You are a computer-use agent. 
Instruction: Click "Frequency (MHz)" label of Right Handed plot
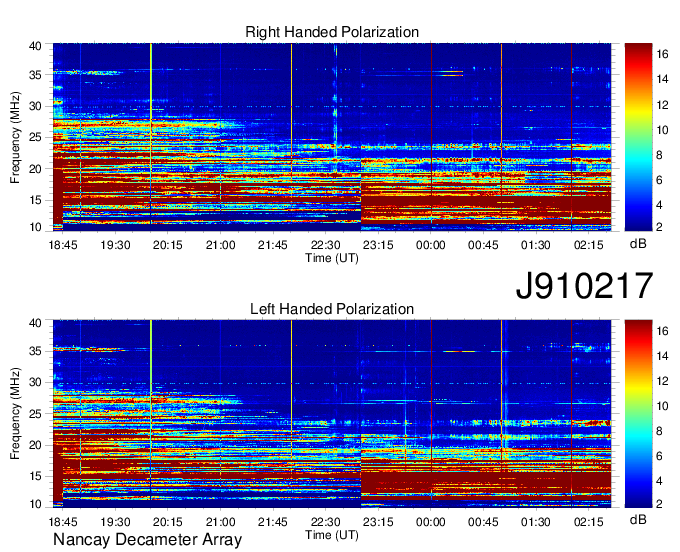(x=15, y=137)
